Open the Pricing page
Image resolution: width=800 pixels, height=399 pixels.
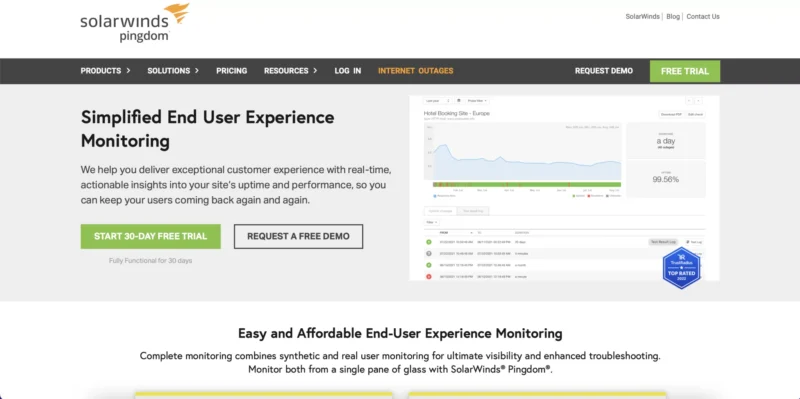(232, 71)
